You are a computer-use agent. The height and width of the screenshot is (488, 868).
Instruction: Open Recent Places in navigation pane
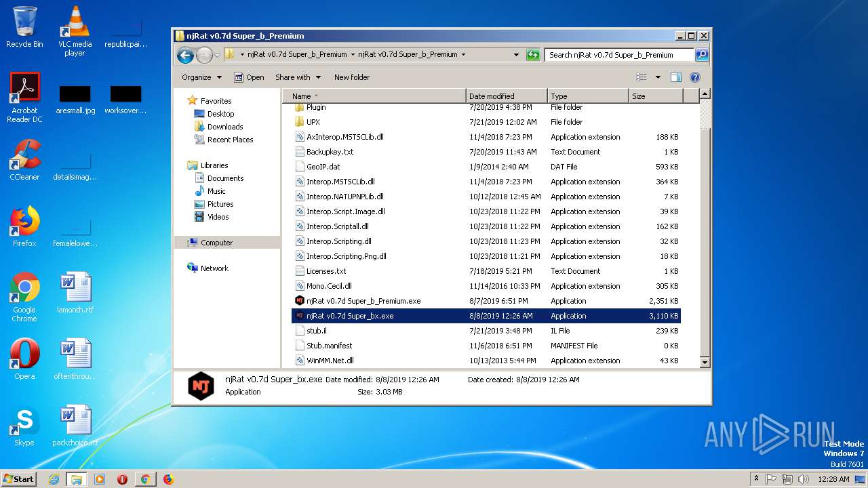[x=230, y=140]
